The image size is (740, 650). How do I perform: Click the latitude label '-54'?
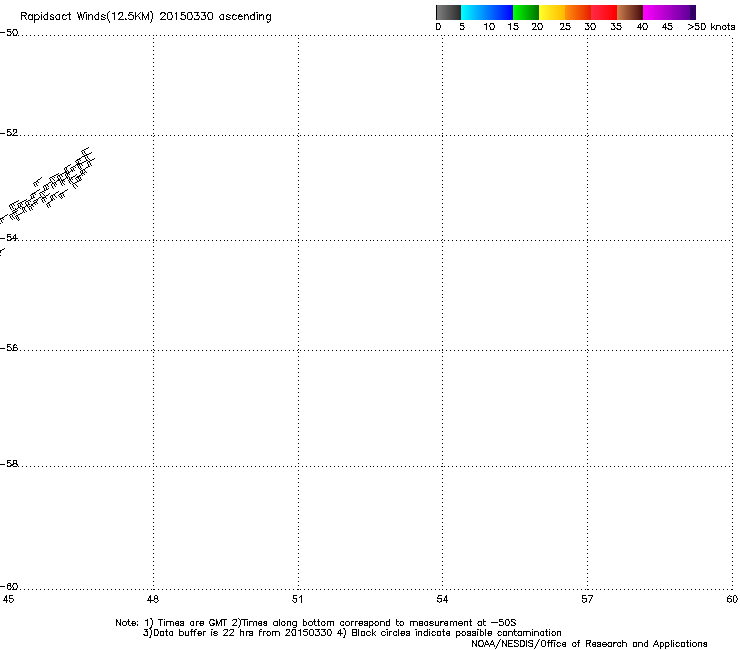[9, 237]
